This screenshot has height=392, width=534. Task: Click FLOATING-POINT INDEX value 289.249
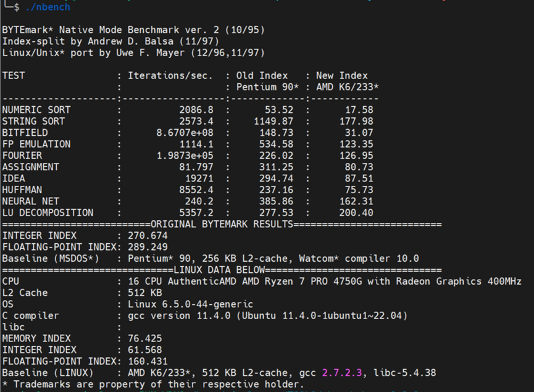click(148, 248)
